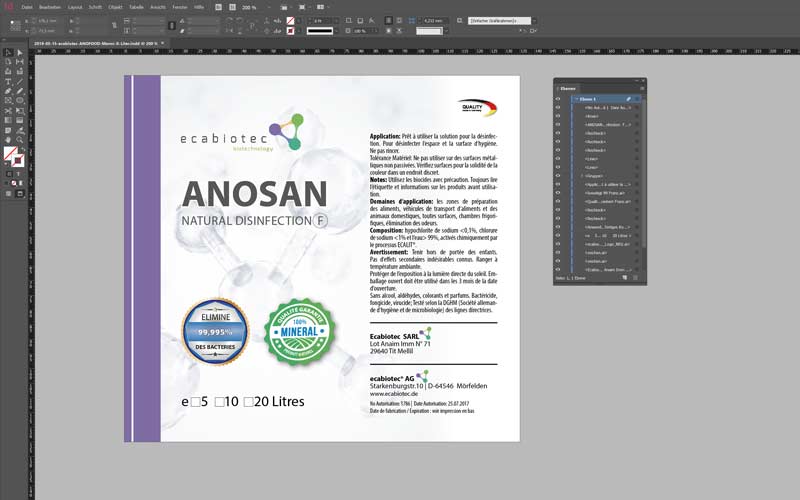Create a new layer in the Ebenen panel
800x500 pixels.
point(624,278)
